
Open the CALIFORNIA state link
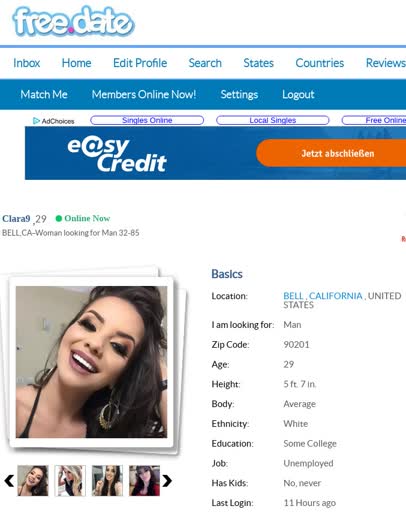pyautogui.click(x=335, y=296)
